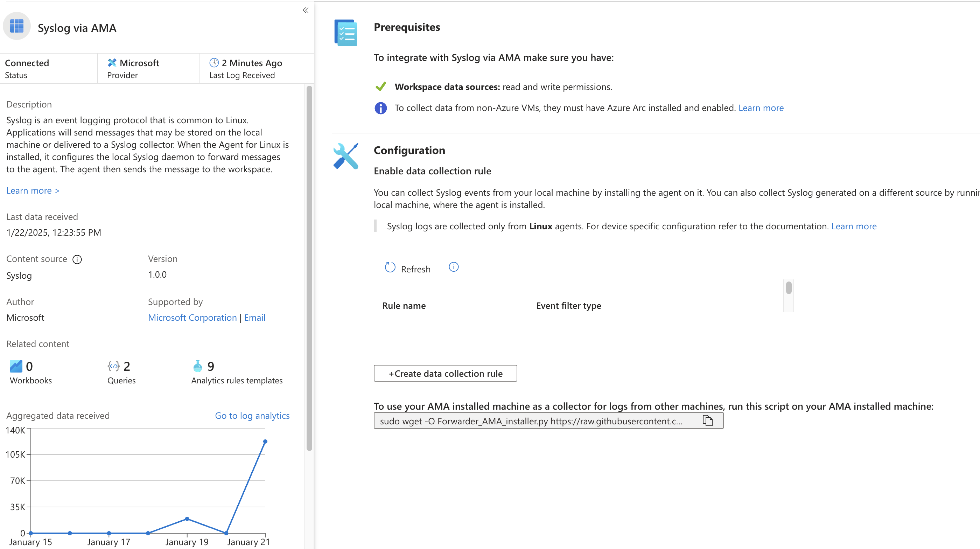This screenshot has width=980, height=549.
Task: Click the Configuration tools icon
Action: click(x=345, y=156)
